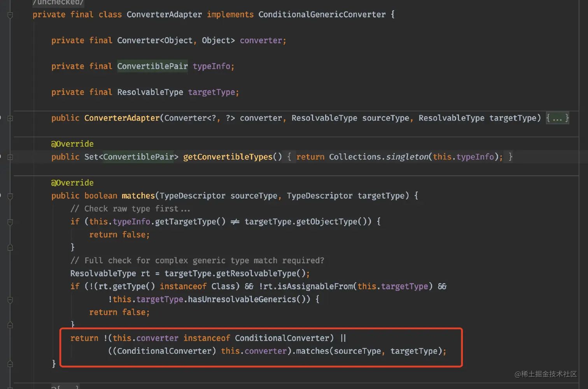
Task: Click the class name ConverterAdapter in the class declaration
Action: pos(164,15)
